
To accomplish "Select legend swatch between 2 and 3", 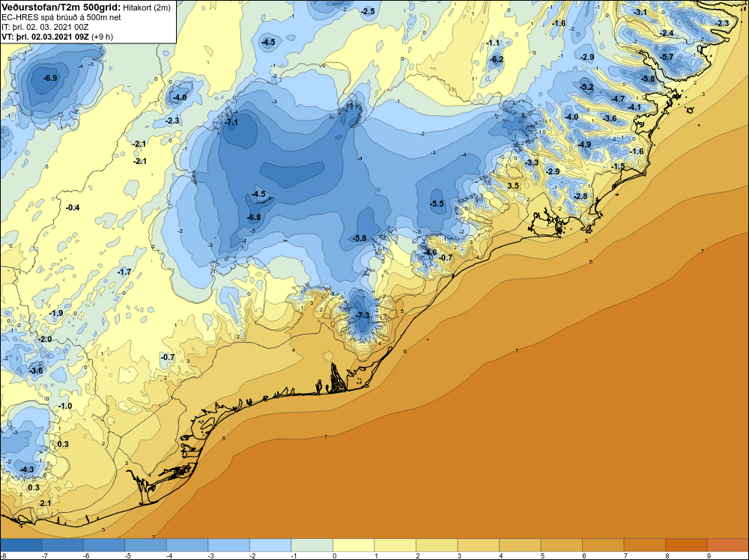I will point(437,545).
